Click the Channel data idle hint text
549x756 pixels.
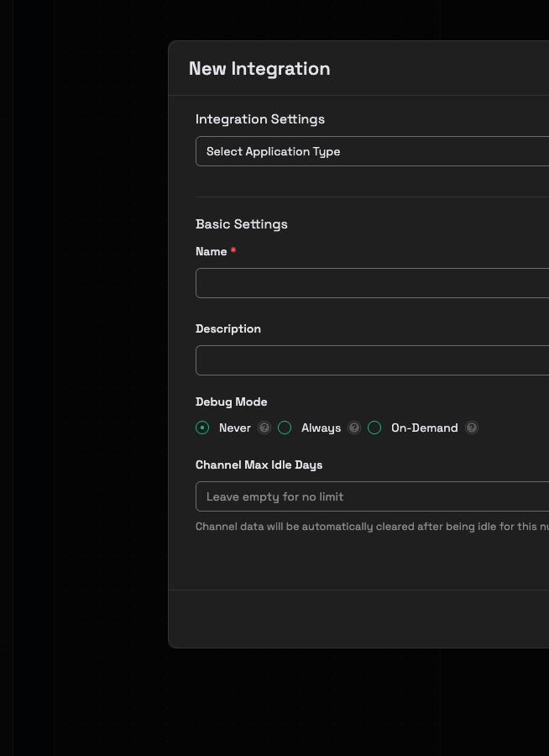pyautogui.click(x=372, y=527)
